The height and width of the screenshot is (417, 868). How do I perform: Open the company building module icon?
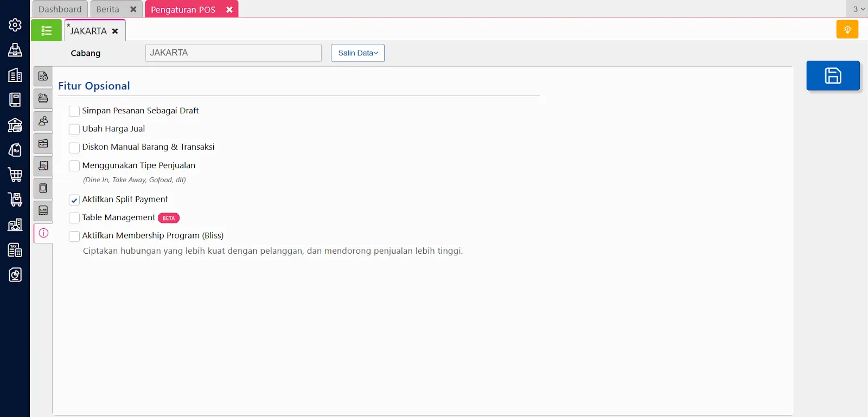pyautogui.click(x=15, y=75)
